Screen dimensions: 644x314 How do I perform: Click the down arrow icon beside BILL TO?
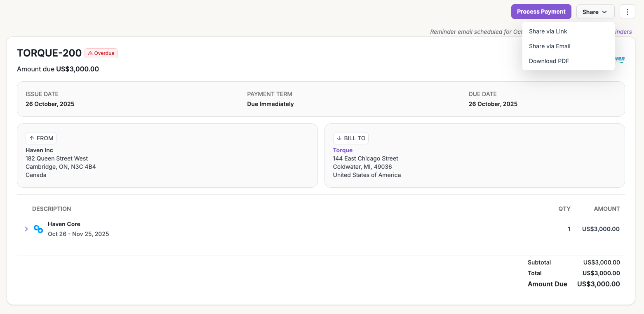click(339, 138)
